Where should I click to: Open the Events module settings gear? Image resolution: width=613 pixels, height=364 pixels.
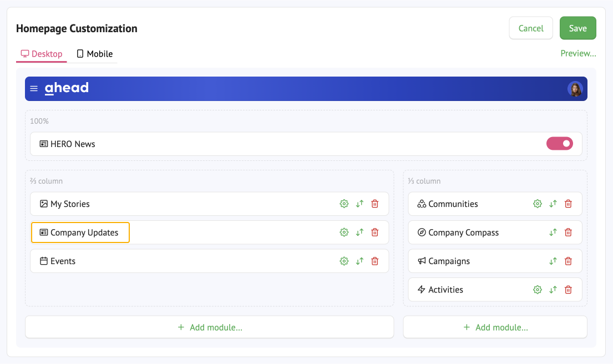(x=344, y=261)
